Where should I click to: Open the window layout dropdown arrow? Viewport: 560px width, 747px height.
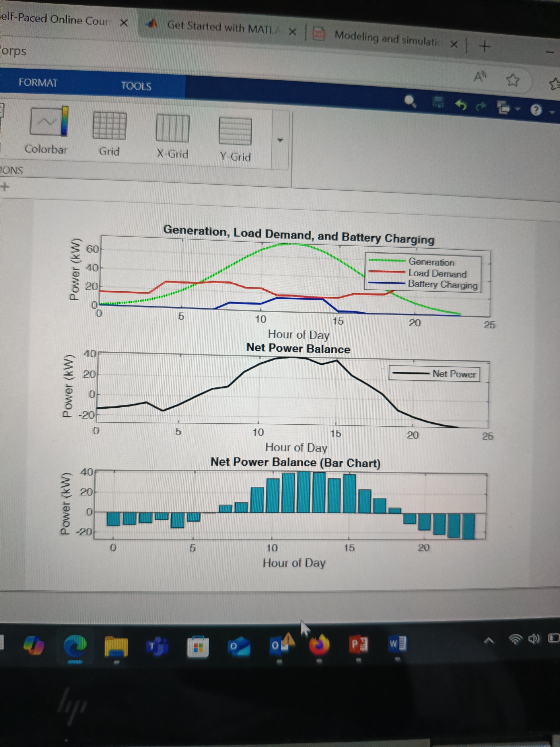[x=517, y=109]
